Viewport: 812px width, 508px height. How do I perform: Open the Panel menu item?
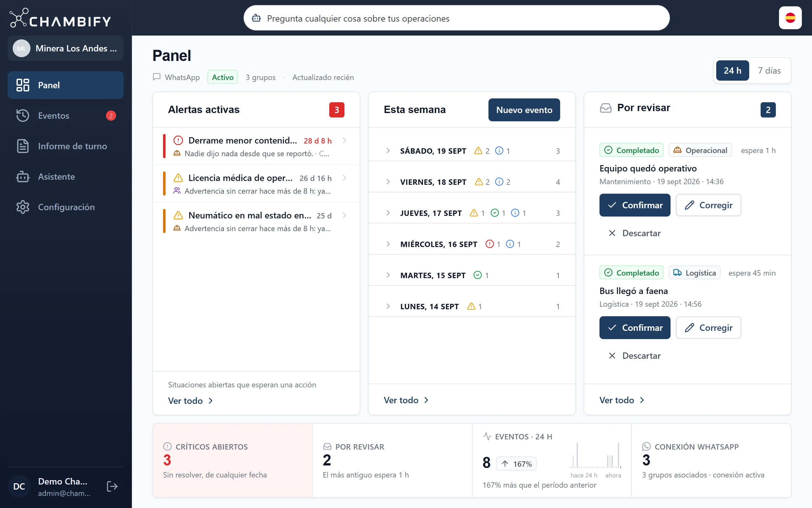click(x=65, y=85)
